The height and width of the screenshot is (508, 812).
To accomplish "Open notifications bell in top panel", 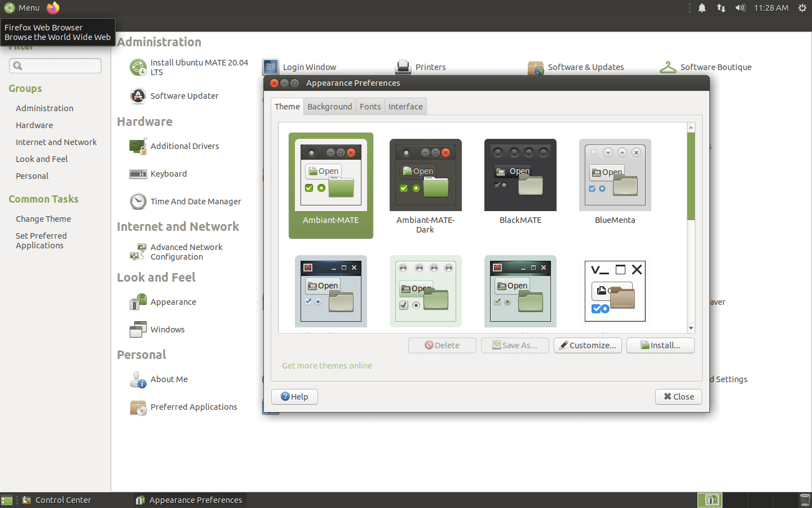I will [x=702, y=8].
